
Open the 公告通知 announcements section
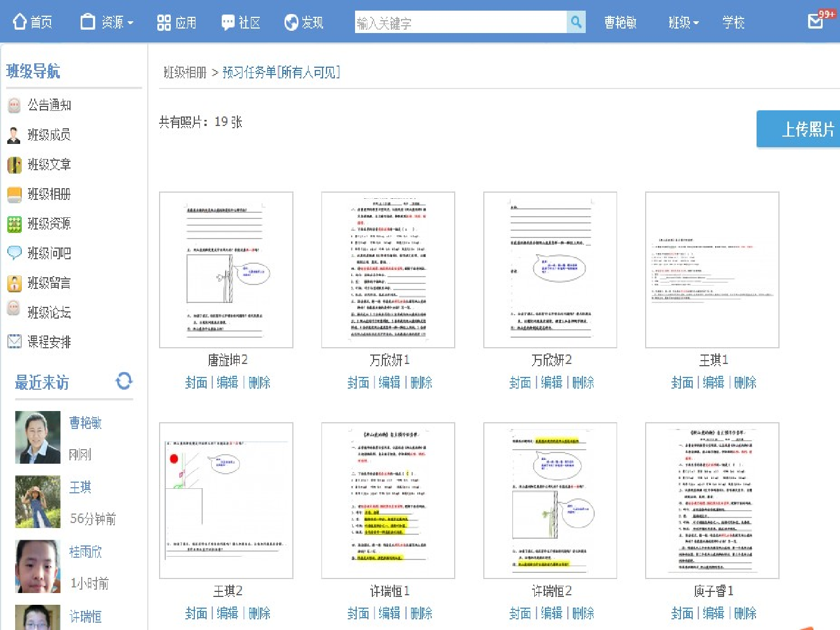(49, 105)
